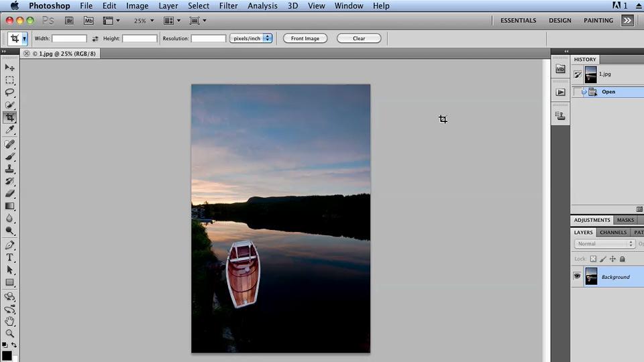The height and width of the screenshot is (362, 644).
Task: Show more workspaces chevron
Action: pos(627,21)
